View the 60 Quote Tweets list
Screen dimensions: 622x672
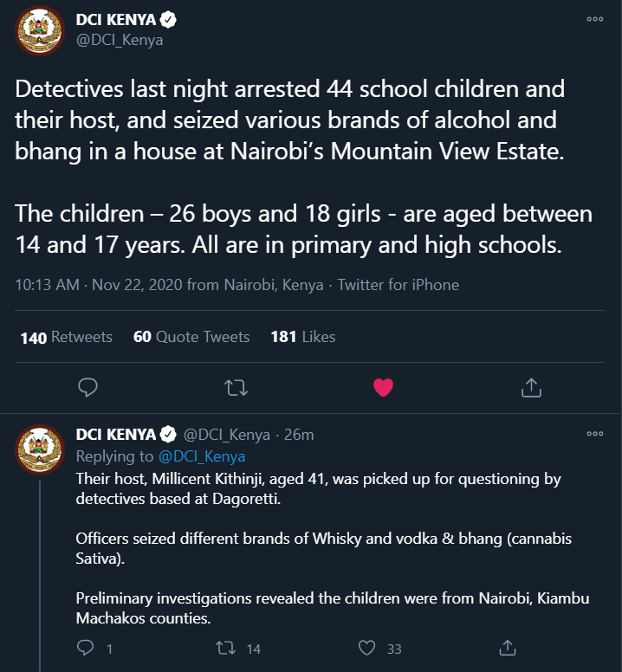[191, 337]
